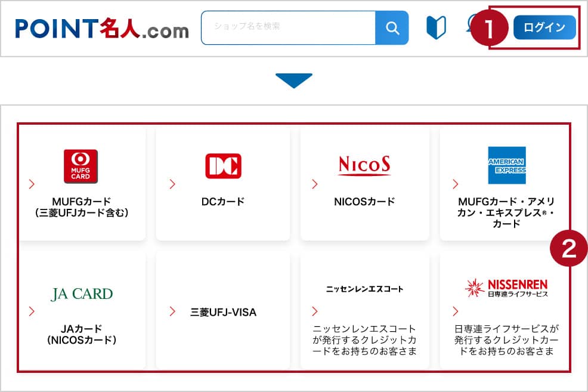This screenshot has width=588, height=392.
Task: Open the NICOSカード text link
Action: click(x=364, y=202)
